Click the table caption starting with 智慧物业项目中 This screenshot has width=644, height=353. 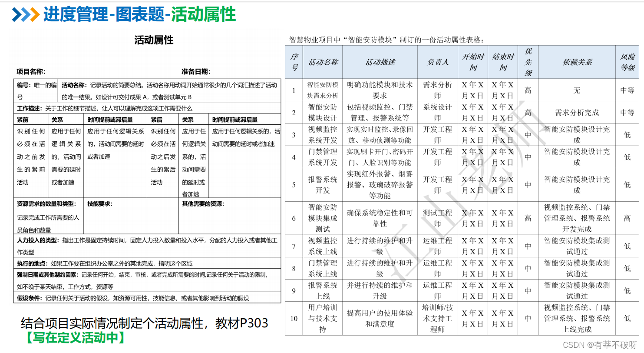pyautogui.click(x=387, y=40)
